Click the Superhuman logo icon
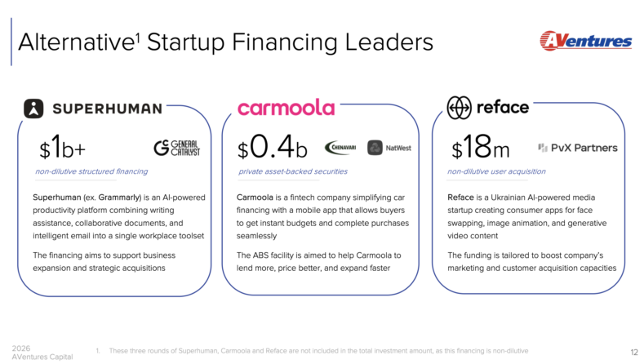 click(33, 109)
